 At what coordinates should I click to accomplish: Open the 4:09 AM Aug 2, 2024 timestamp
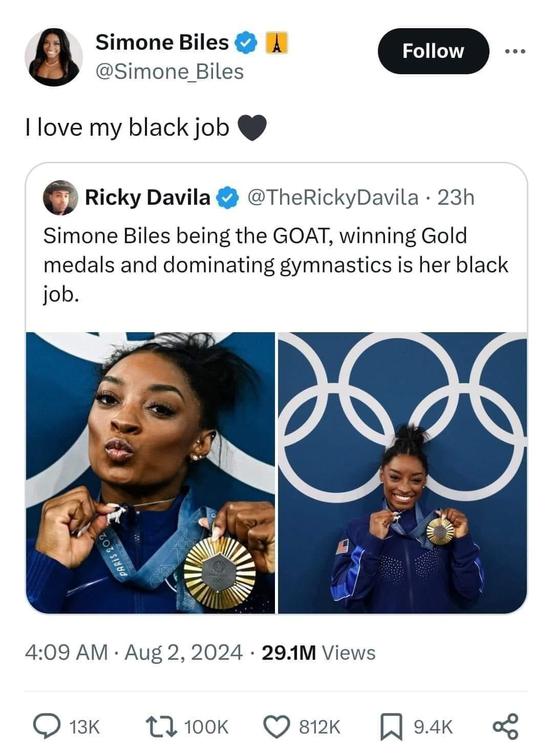click(x=134, y=653)
